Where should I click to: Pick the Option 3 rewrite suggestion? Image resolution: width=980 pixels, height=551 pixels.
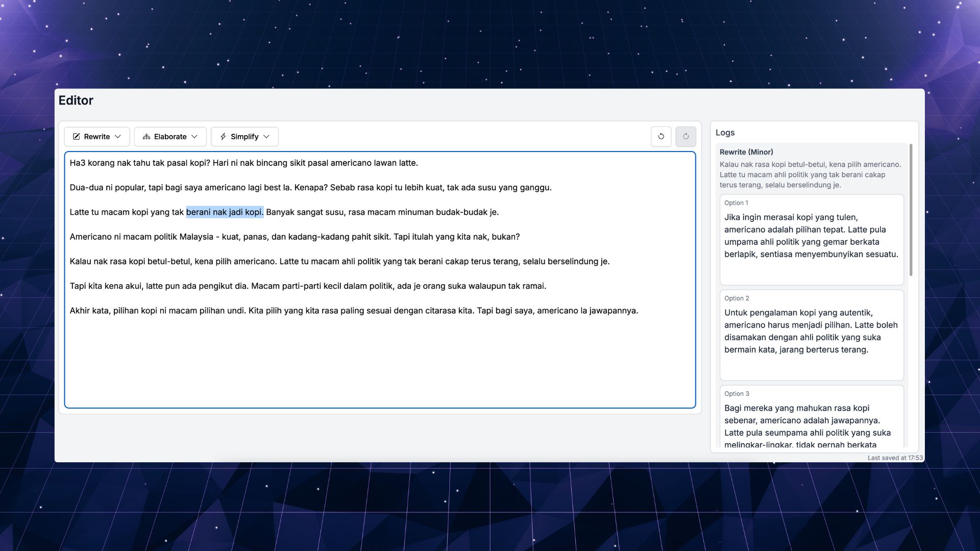[x=812, y=417]
